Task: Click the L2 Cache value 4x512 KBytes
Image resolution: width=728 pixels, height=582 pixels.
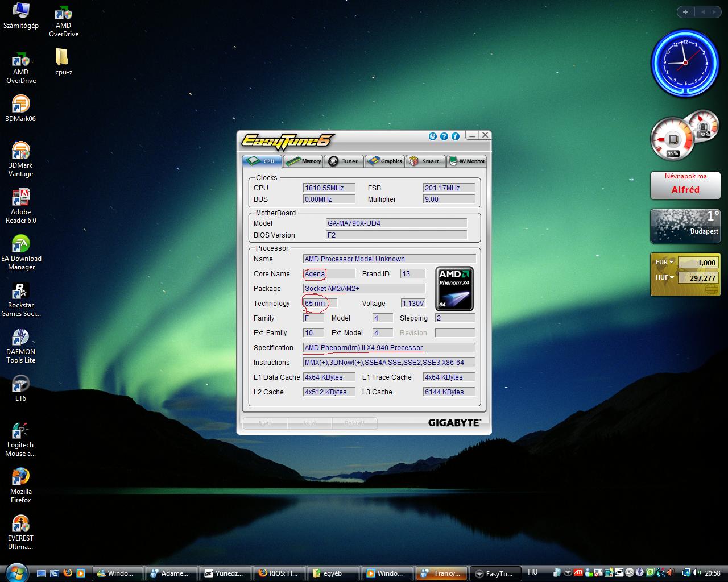Action: pos(329,392)
